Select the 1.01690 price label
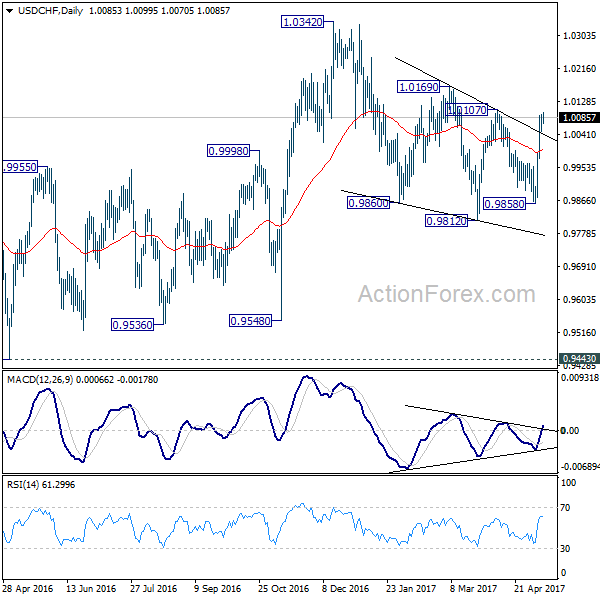This screenshot has width=600, height=600. pyautogui.click(x=419, y=87)
